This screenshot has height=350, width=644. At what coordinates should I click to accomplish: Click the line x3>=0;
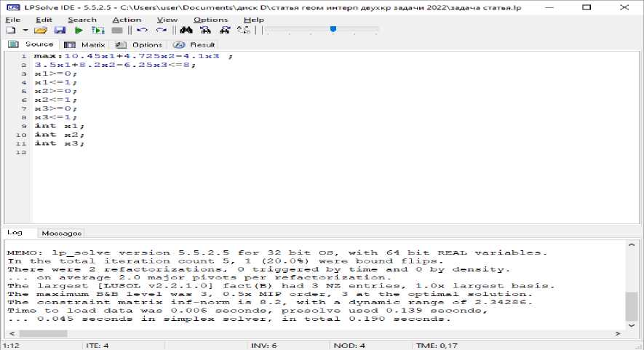(55, 108)
